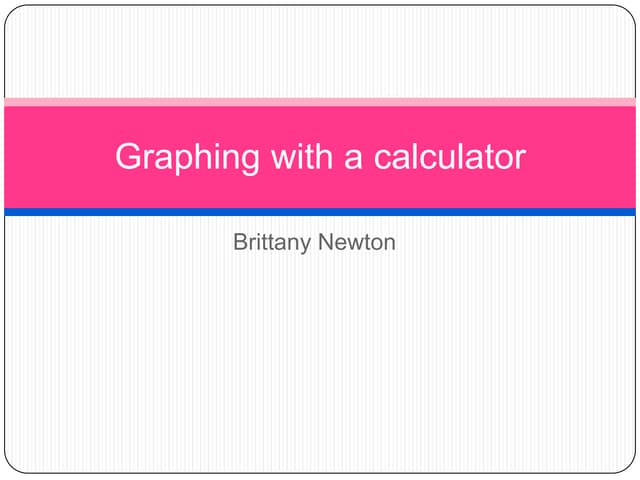Click the light pink stripe above the banner

click(x=320, y=102)
